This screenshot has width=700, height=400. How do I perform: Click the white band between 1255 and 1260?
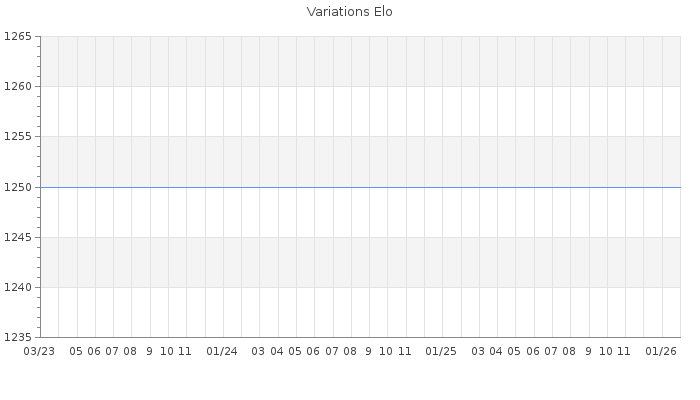360,111
